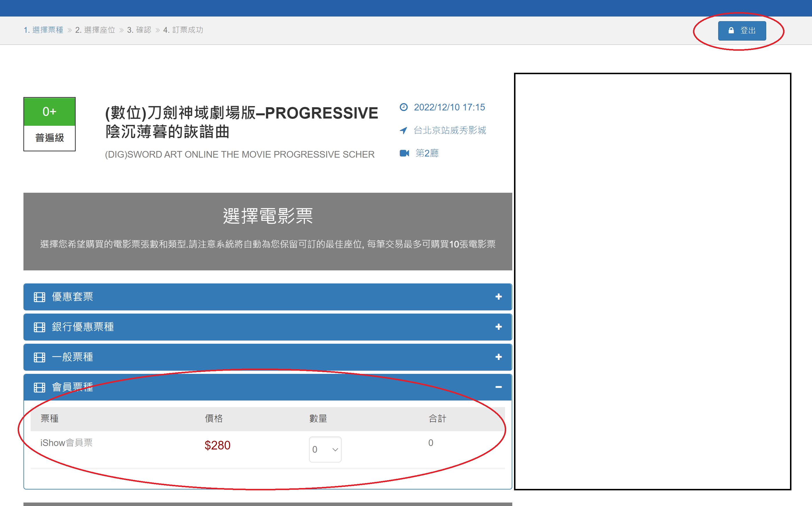Expand the 優惠套票 section
Viewport: 812px width, 506px height.
(268, 297)
